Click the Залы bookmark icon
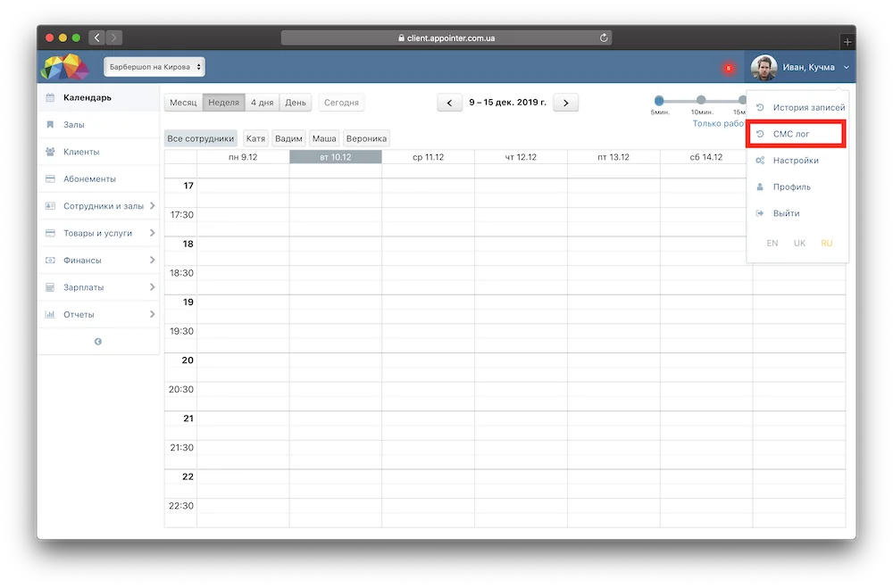The image size is (893, 588). click(x=50, y=125)
